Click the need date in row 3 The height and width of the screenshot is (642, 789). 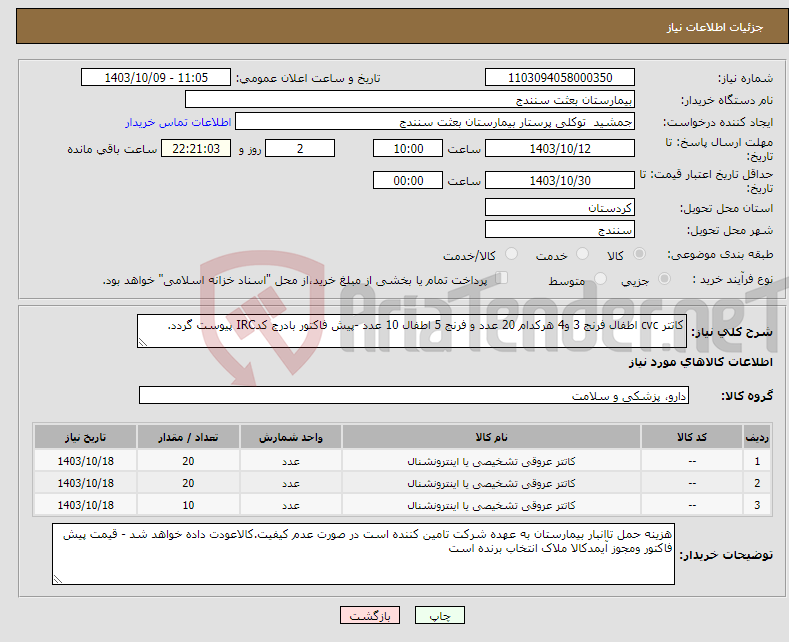pos(86,505)
